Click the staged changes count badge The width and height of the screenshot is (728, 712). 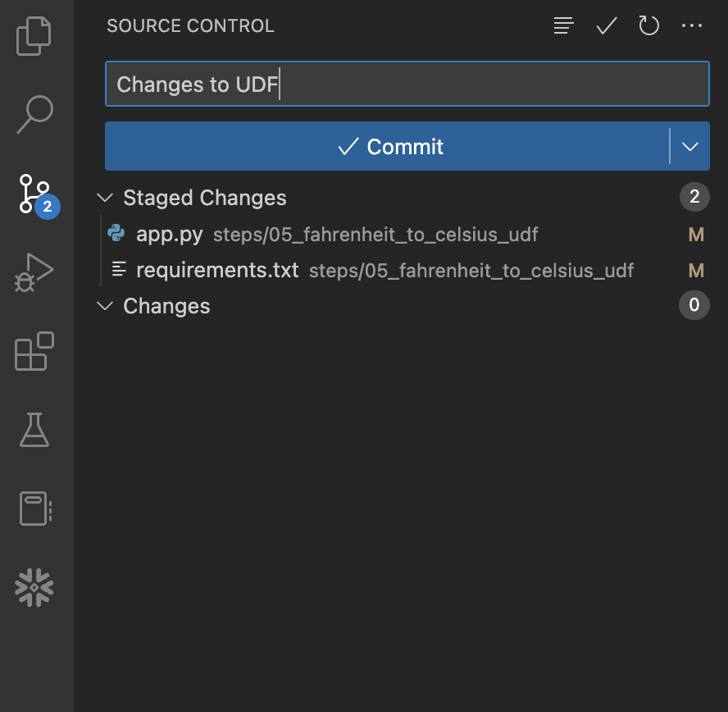point(694,197)
